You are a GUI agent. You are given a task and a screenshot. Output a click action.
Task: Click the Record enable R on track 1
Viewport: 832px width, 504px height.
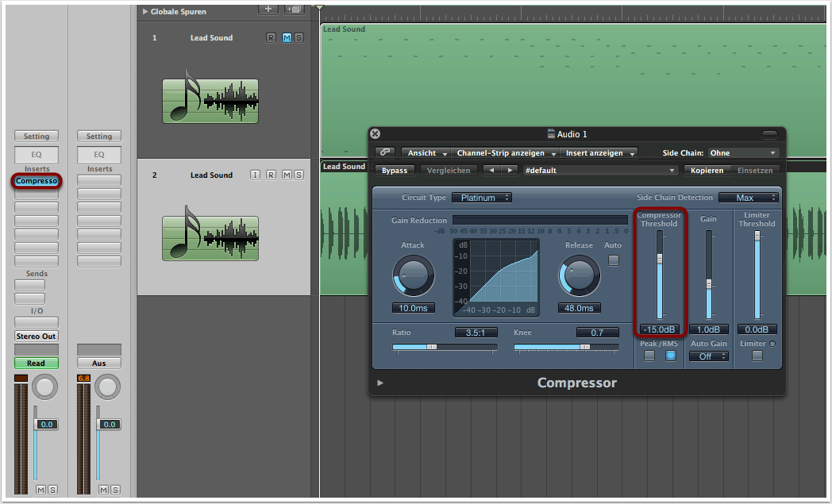coord(272,38)
